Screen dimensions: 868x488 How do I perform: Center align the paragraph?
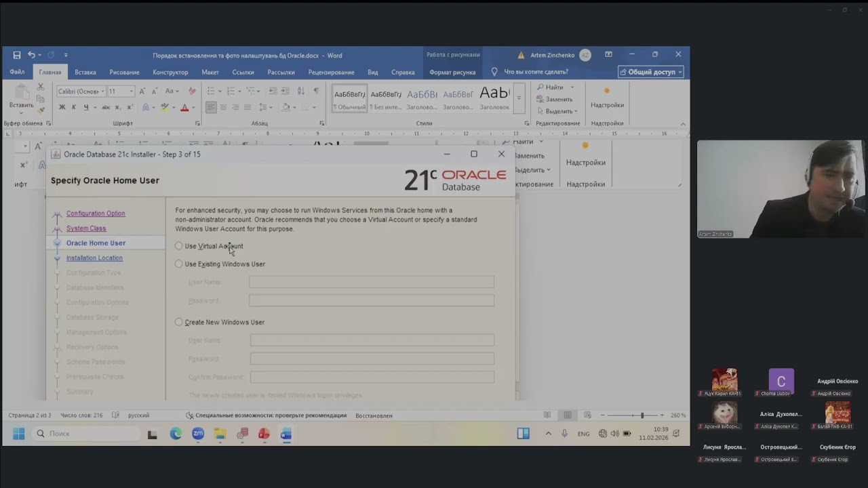223,107
